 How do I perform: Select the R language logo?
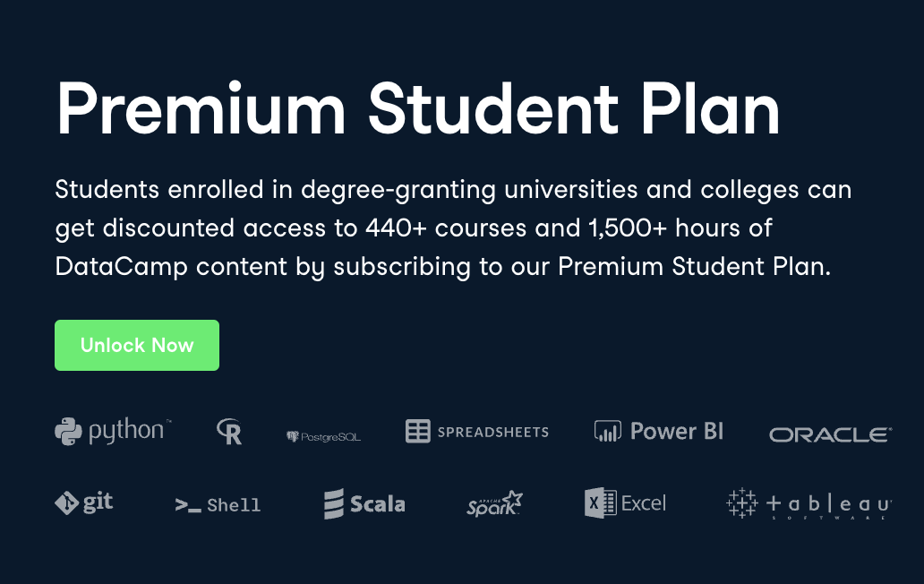pos(229,432)
